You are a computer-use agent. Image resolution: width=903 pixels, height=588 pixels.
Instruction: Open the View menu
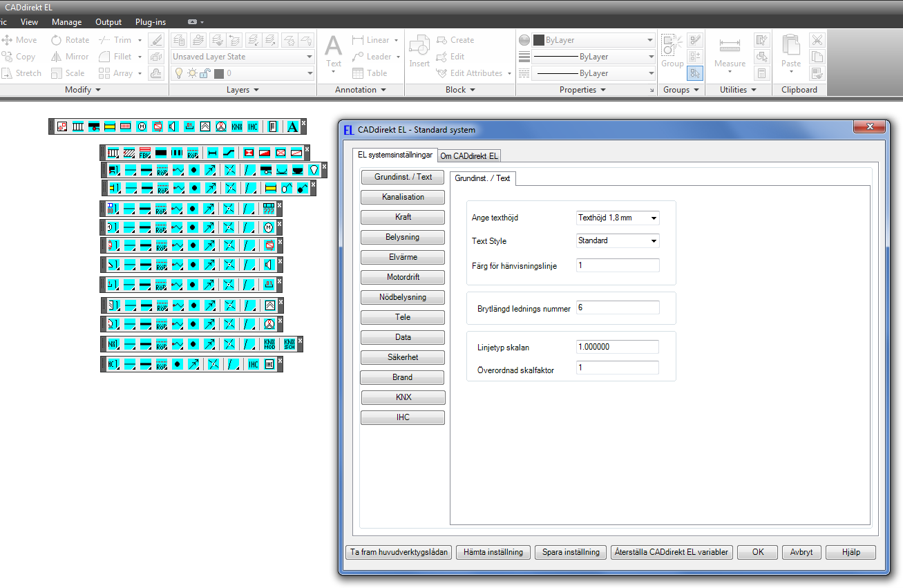(29, 22)
